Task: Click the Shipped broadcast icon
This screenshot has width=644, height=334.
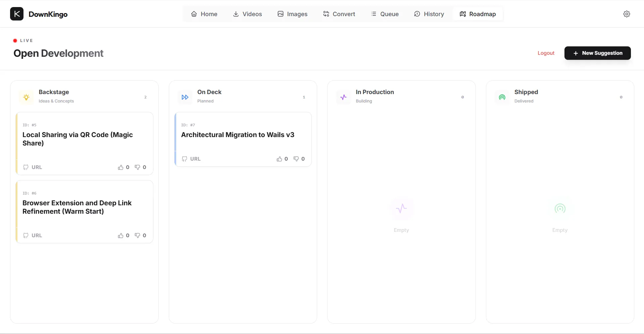Action: [x=502, y=97]
